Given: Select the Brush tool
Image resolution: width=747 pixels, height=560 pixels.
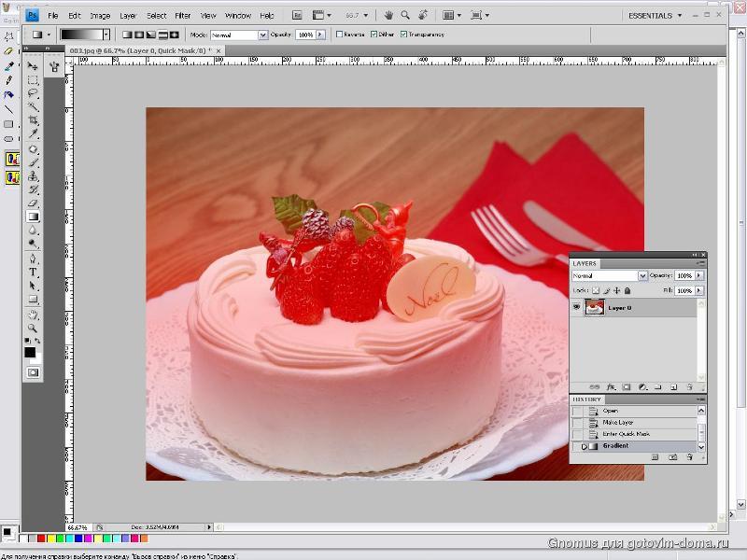Looking at the screenshot, I should coord(33,162).
